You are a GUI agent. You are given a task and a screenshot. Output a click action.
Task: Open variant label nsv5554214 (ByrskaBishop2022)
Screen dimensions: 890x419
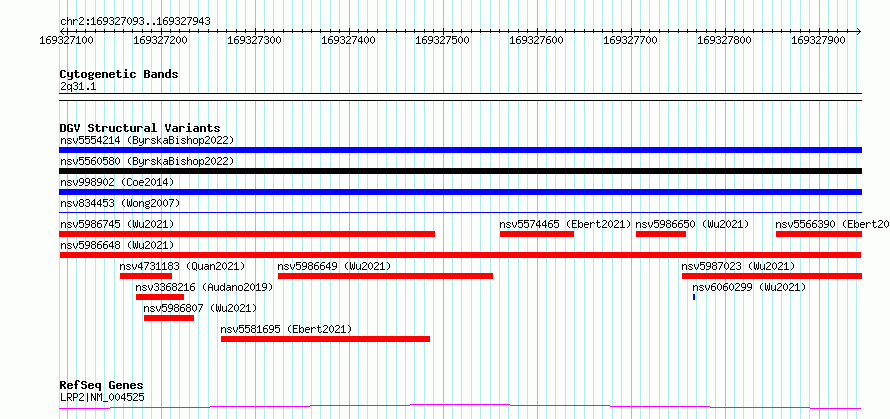[147, 140]
